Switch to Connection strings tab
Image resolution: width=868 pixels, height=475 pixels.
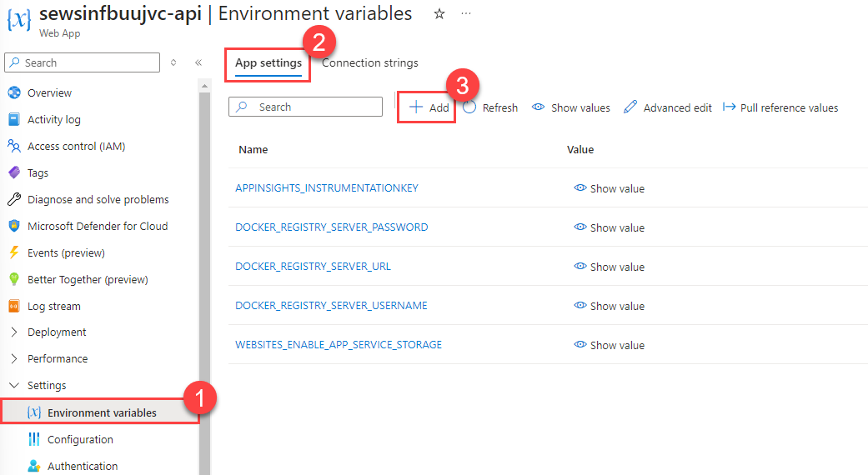click(370, 62)
